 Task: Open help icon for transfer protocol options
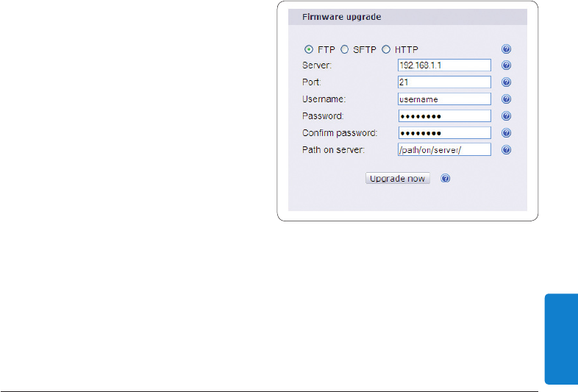coord(506,49)
